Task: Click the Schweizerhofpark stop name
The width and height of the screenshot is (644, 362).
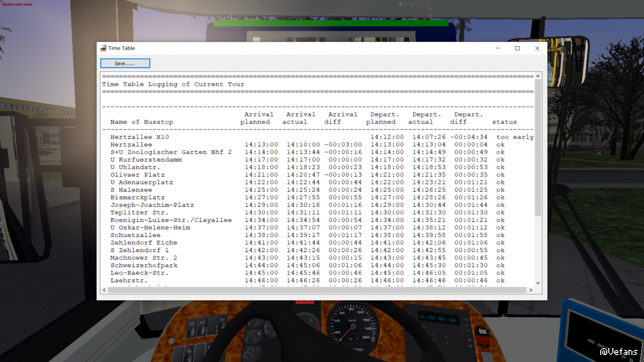Action: click(144, 265)
